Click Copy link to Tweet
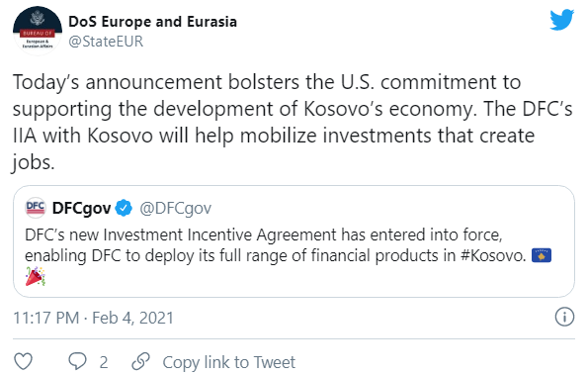Viewport: 588px width, 375px height. pyautogui.click(x=228, y=362)
